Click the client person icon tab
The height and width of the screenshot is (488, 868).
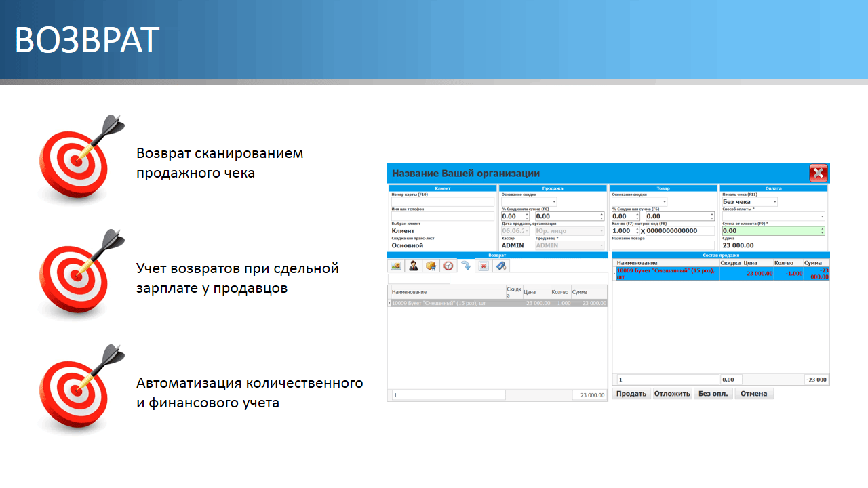point(413,266)
